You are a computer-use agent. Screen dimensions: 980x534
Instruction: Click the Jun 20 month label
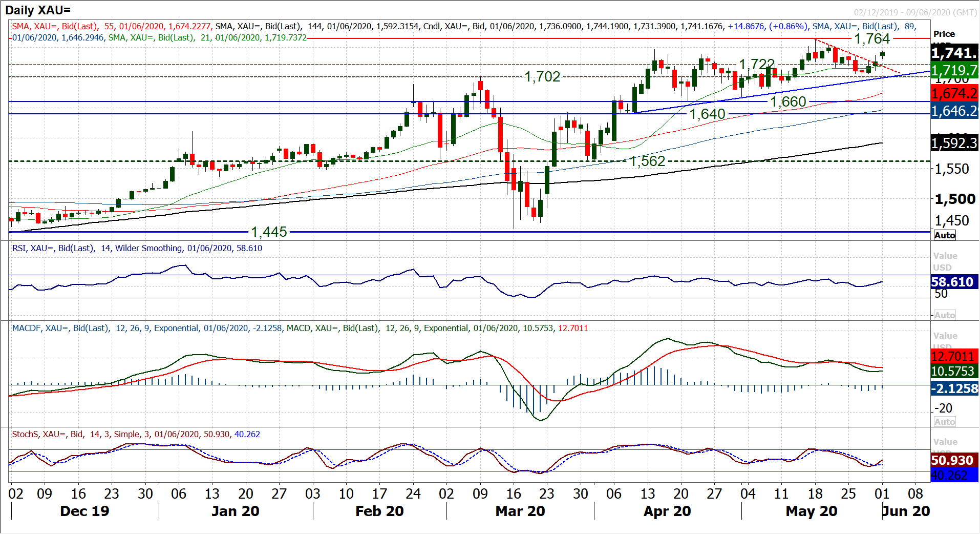click(906, 511)
